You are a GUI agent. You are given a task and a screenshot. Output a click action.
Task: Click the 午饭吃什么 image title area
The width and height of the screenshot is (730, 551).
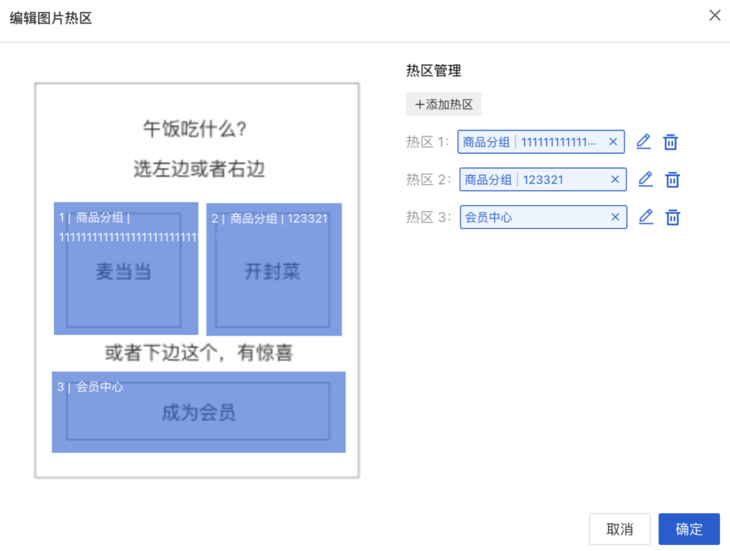196,129
